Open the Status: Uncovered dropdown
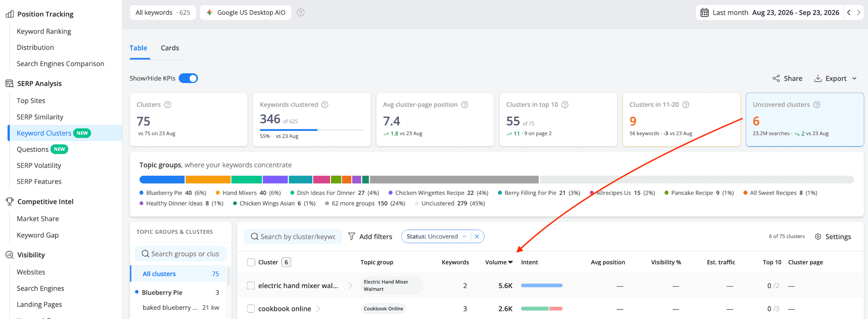Image resolution: width=868 pixels, height=319 pixels. click(x=437, y=236)
